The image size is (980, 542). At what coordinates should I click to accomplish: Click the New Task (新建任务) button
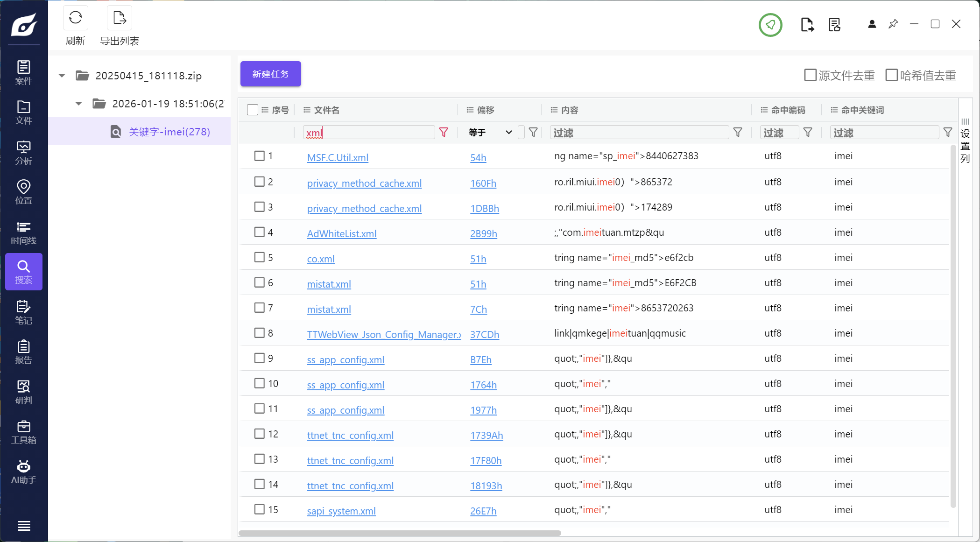(270, 74)
